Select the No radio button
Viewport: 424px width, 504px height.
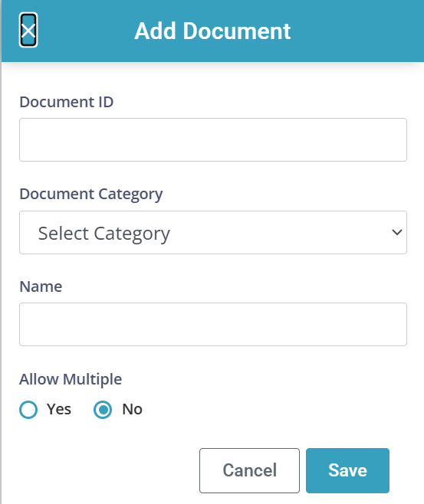point(103,410)
